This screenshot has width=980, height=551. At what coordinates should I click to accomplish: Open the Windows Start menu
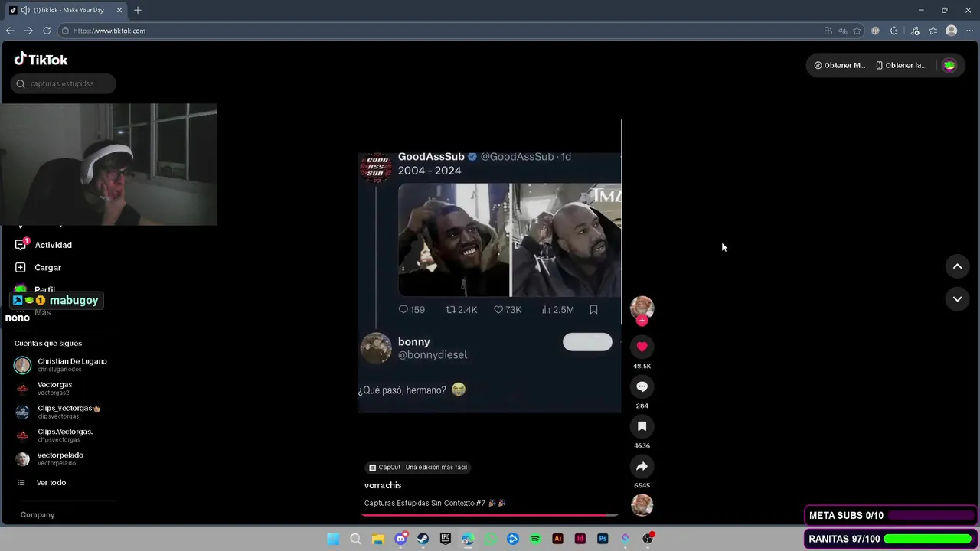point(333,539)
